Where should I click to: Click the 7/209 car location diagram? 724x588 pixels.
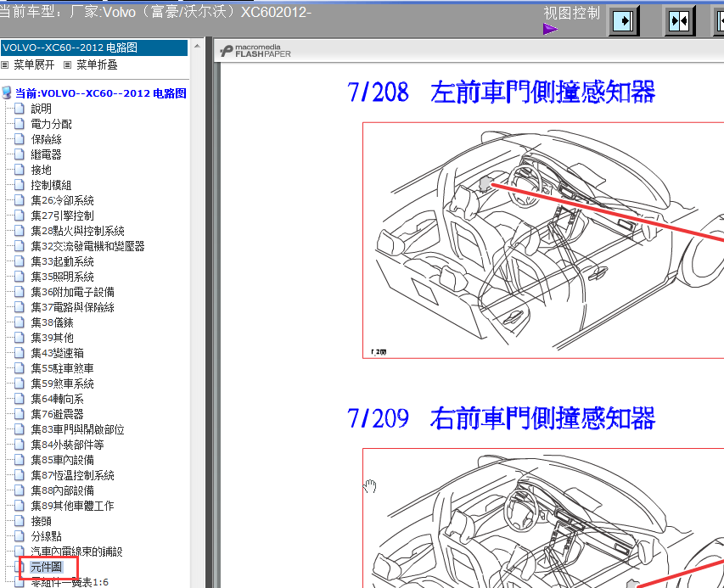tap(543, 518)
